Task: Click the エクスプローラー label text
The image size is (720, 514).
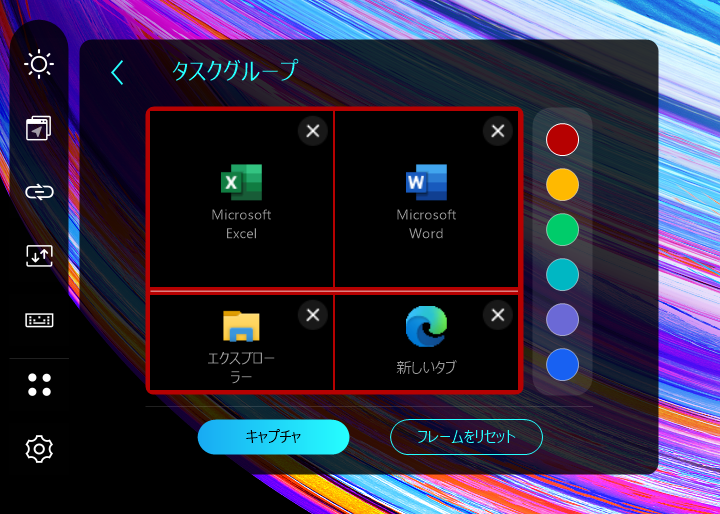Action: click(242, 367)
